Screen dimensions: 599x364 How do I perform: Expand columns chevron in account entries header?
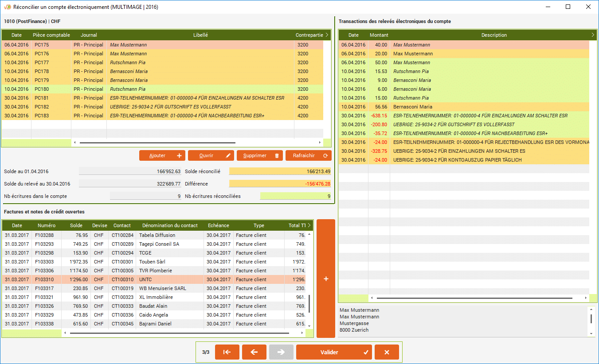327,35
